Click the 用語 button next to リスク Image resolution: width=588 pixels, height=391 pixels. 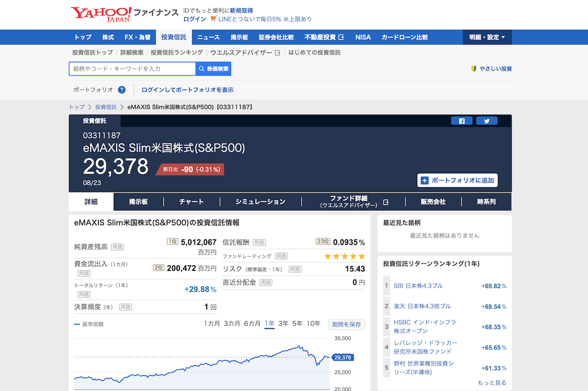click(x=295, y=269)
